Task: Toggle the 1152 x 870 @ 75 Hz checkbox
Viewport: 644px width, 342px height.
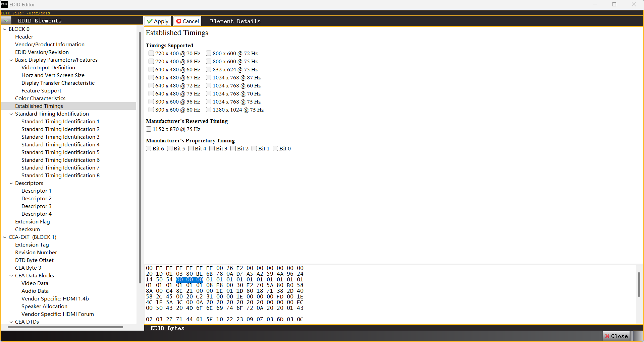Action: (x=149, y=129)
